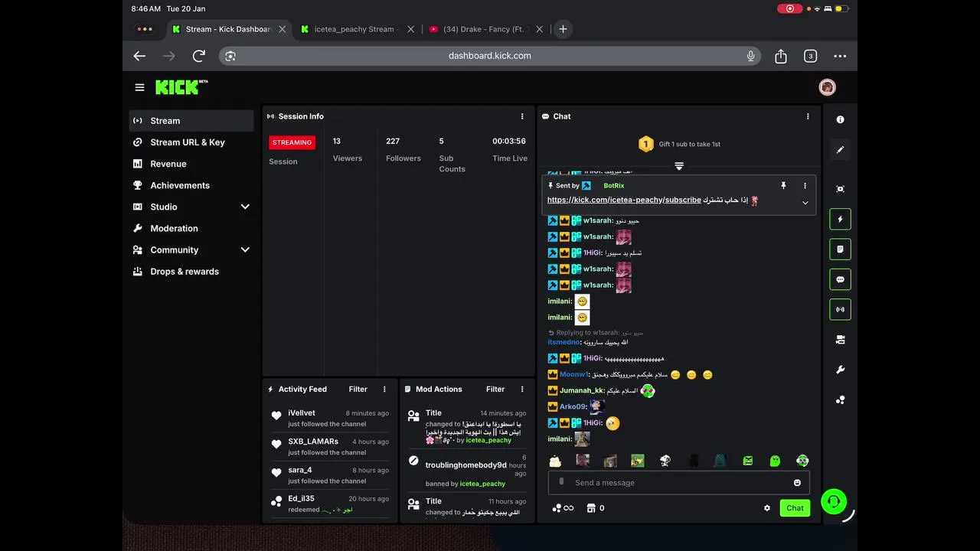Click the dashboard.kick.com address bar
Viewport: 980px width, 551px height.
490,56
